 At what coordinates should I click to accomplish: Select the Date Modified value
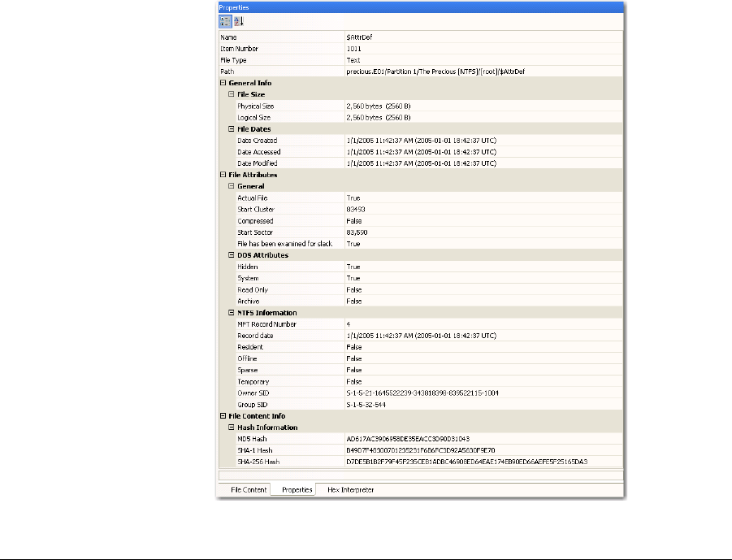point(422,163)
